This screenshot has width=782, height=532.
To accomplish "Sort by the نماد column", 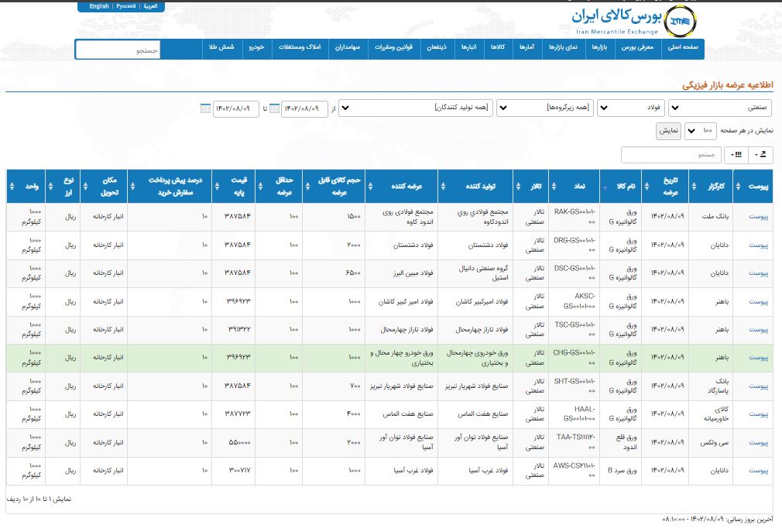I will point(574,187).
